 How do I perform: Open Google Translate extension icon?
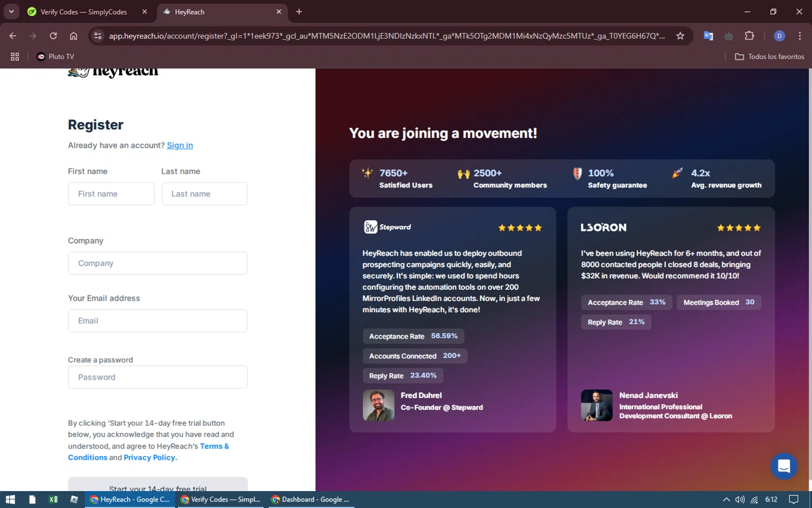tap(708, 36)
